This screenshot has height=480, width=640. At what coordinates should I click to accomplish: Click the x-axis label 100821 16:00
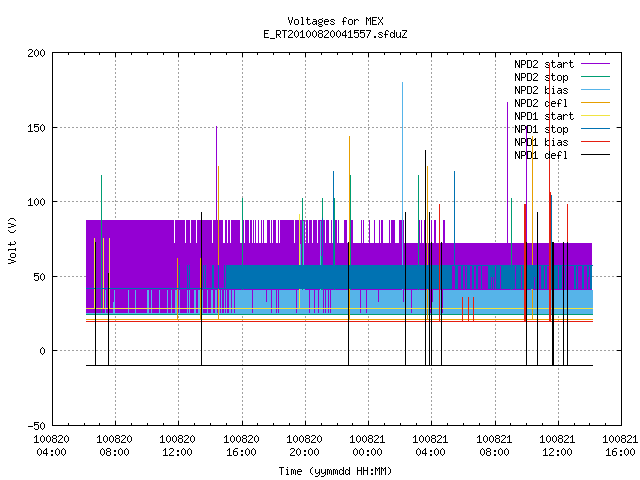click(620, 446)
